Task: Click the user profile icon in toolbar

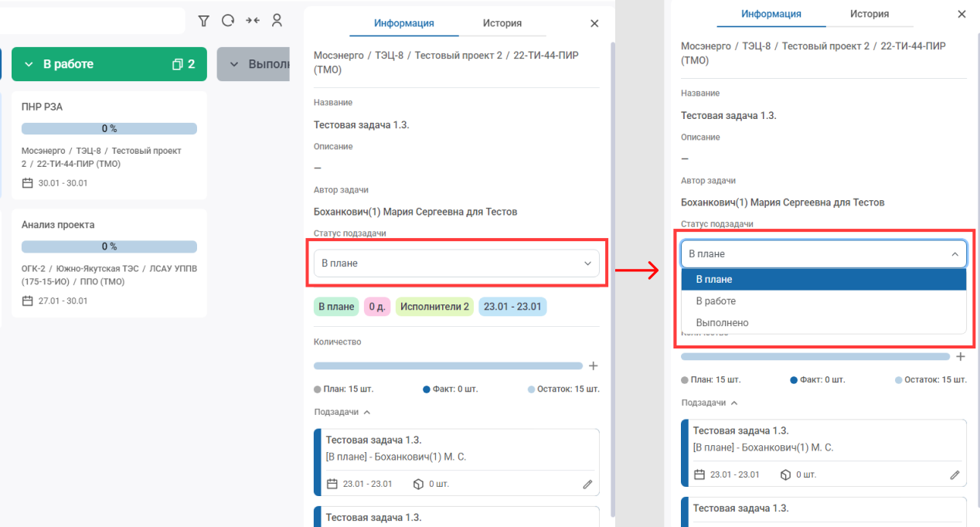Action: point(277,21)
